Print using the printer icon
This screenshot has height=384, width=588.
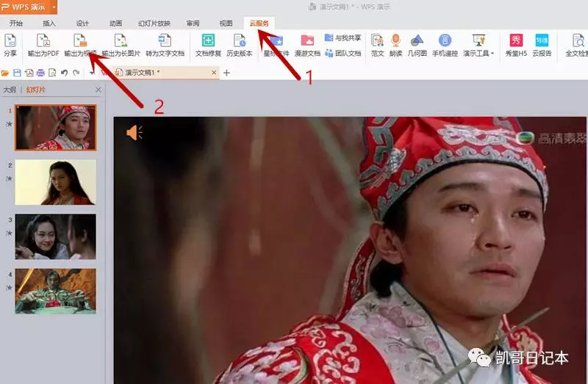(x=40, y=73)
